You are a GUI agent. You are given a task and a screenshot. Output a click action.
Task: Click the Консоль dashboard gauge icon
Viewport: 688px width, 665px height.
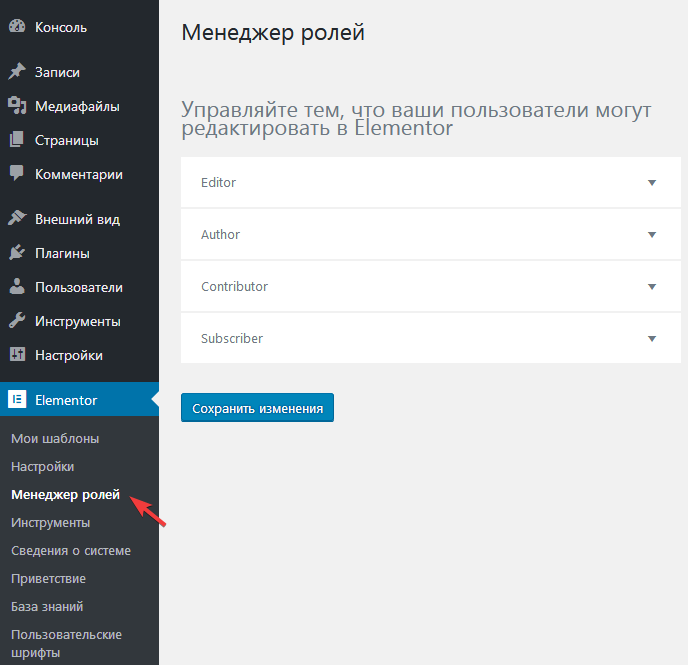click(17, 26)
